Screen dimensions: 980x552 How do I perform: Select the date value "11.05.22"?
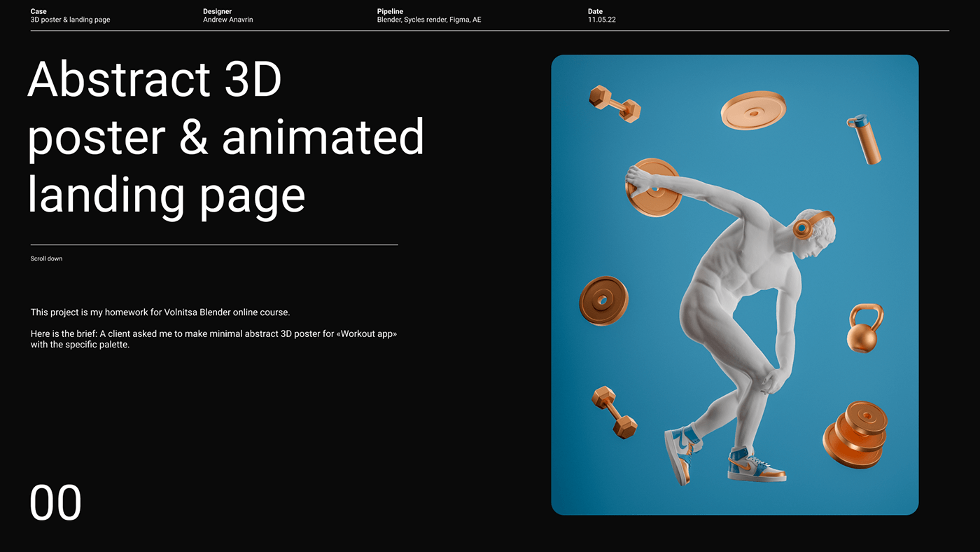point(602,20)
